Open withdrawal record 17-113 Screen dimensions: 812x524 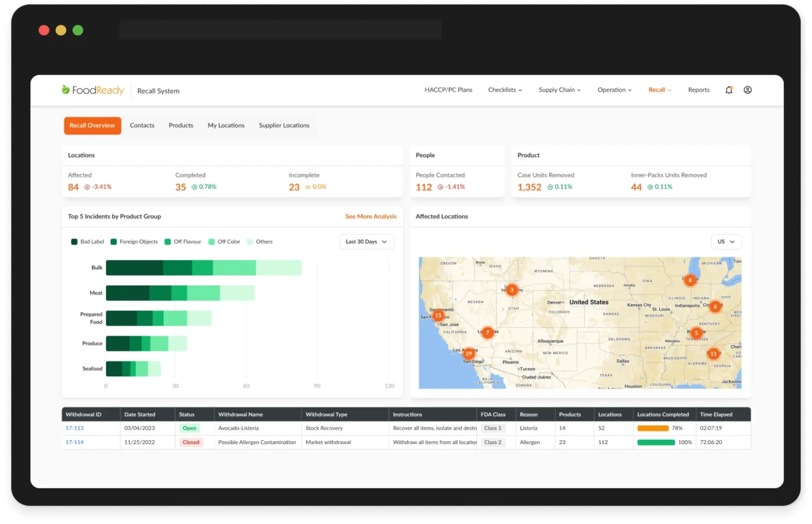pyautogui.click(x=74, y=428)
